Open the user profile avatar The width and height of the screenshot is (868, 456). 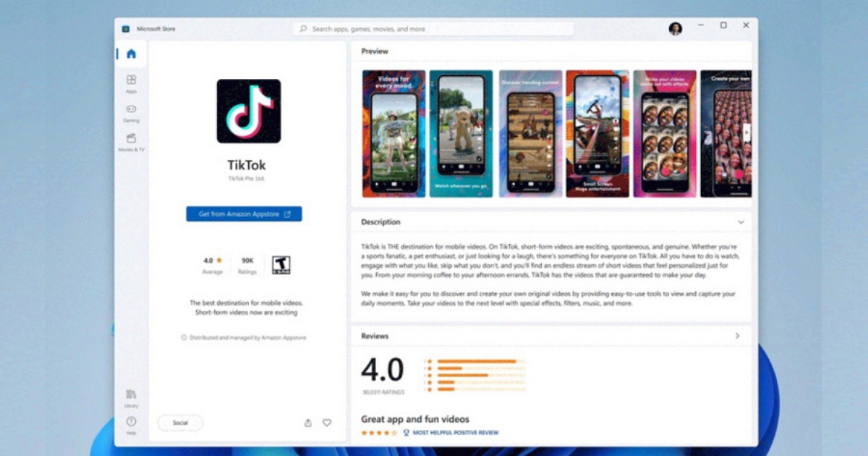(x=676, y=29)
